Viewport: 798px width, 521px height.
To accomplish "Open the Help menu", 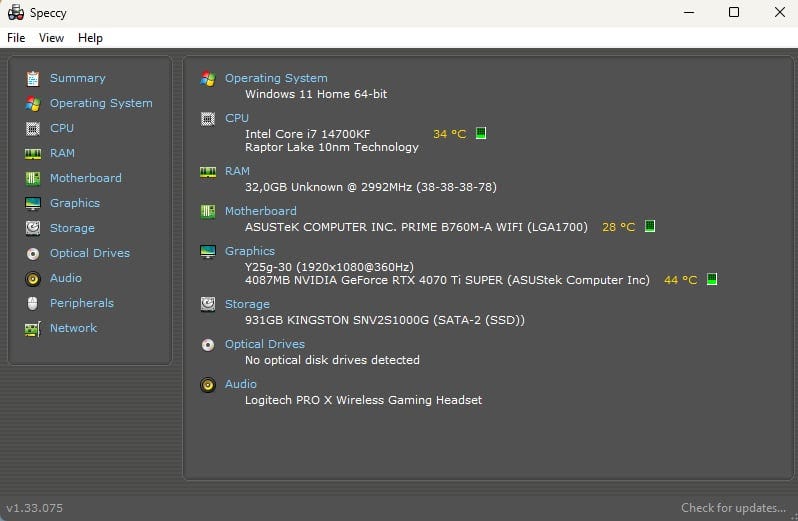I will 90,38.
